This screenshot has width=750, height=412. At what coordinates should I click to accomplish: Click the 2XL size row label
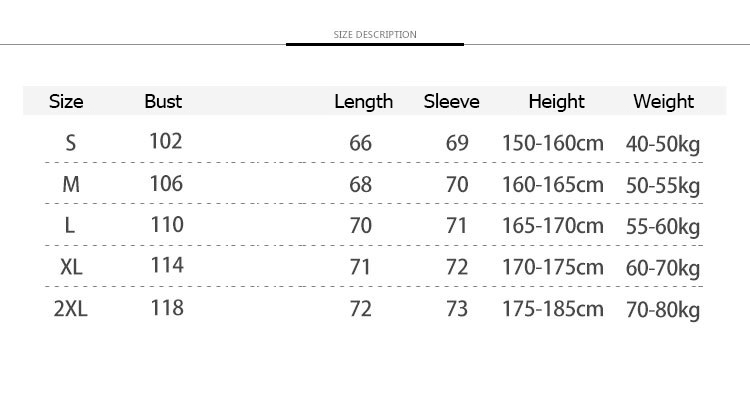coord(70,309)
